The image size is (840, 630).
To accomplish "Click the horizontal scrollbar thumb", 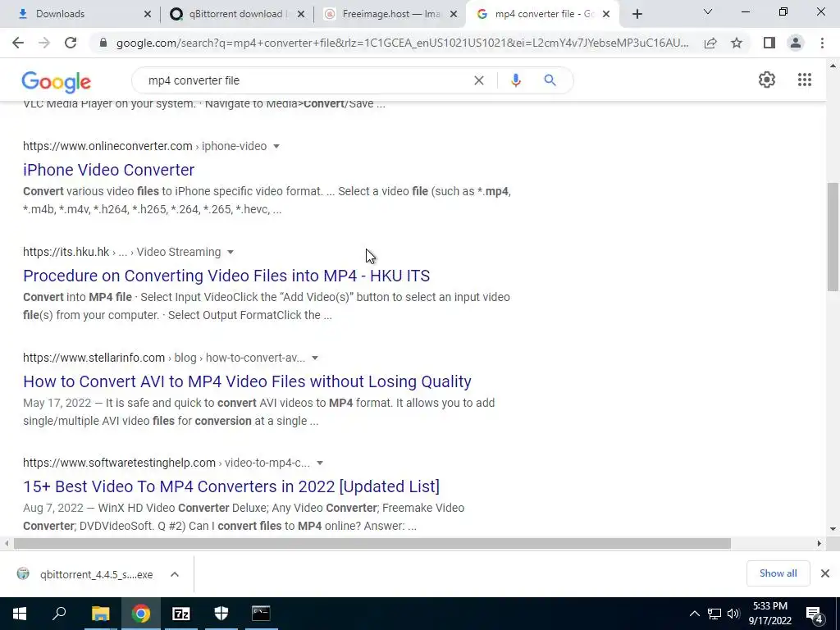I will coord(372,543).
